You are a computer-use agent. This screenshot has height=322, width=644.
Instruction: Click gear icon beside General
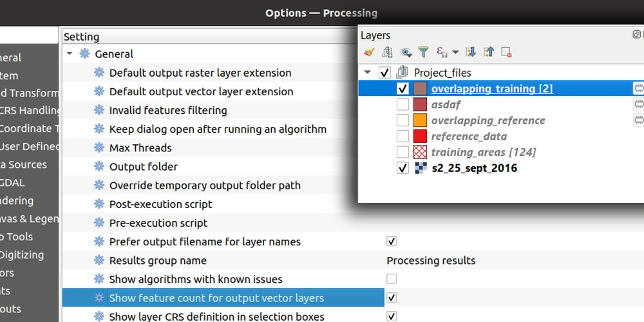tap(84, 54)
